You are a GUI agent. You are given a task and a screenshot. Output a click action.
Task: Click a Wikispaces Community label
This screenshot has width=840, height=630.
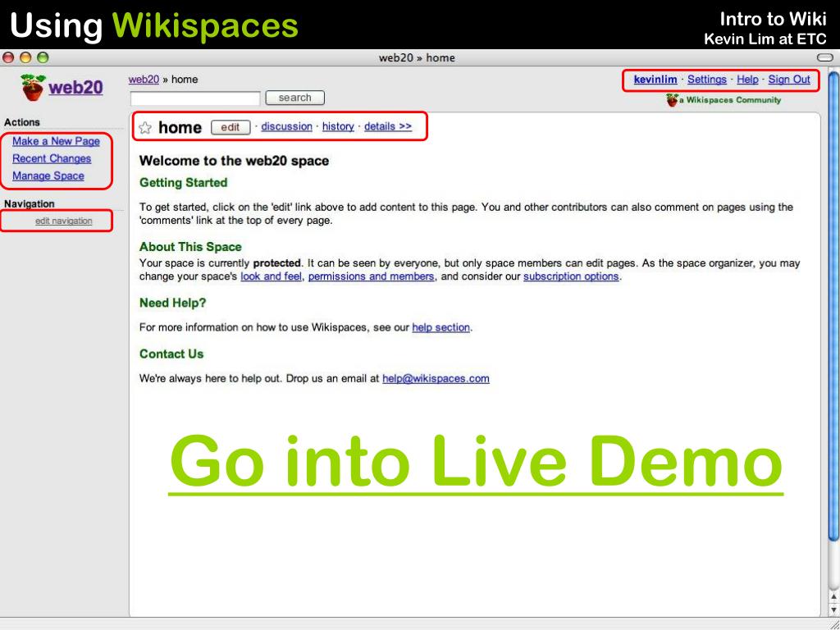point(730,99)
